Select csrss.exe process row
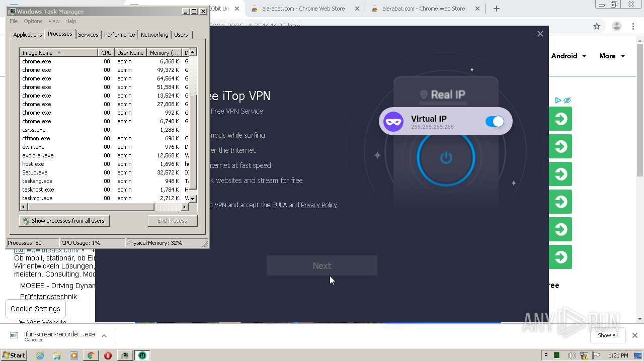The image size is (644, 362). coord(104,130)
